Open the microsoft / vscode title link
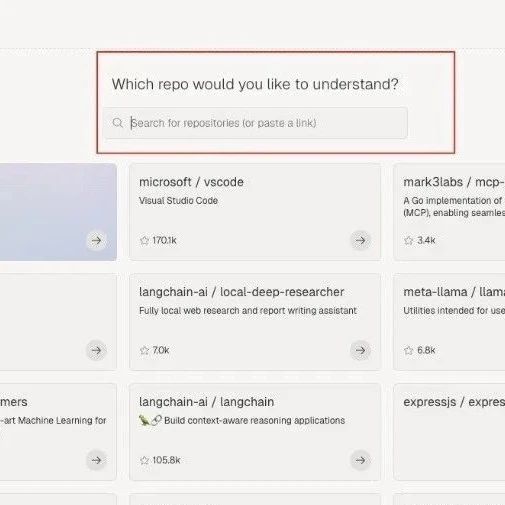The width and height of the screenshot is (505, 505). [191, 182]
